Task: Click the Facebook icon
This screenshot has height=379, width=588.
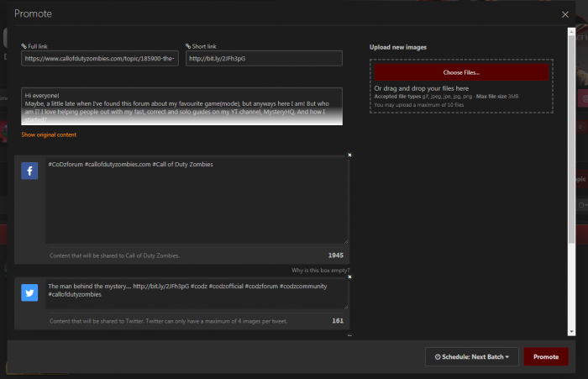Action: (29, 171)
